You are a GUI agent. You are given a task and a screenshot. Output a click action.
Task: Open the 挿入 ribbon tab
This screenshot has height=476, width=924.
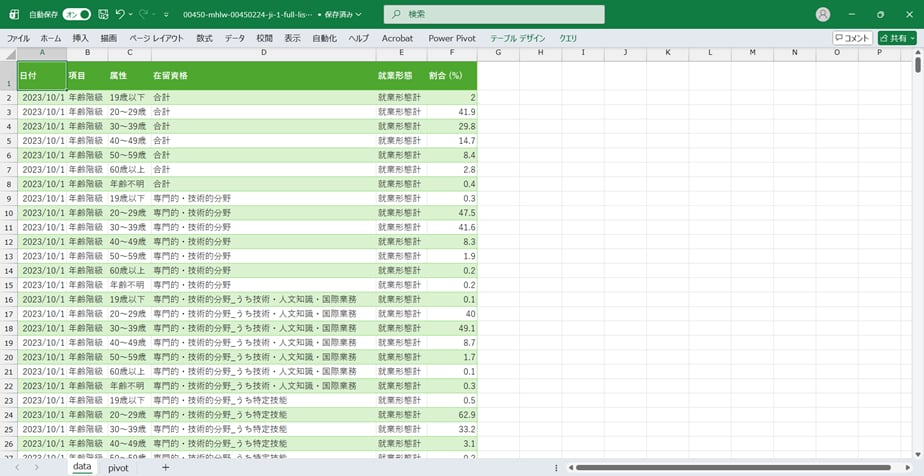click(x=81, y=38)
